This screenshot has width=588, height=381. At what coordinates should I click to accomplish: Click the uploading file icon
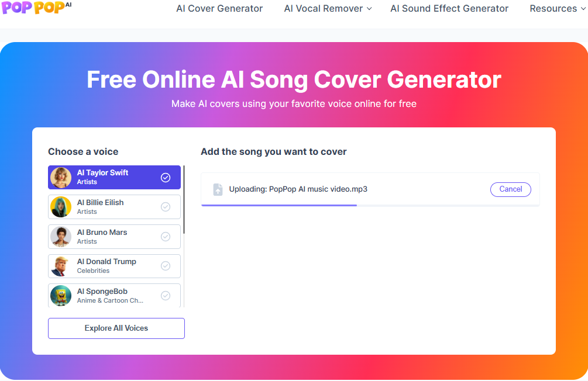[218, 189]
